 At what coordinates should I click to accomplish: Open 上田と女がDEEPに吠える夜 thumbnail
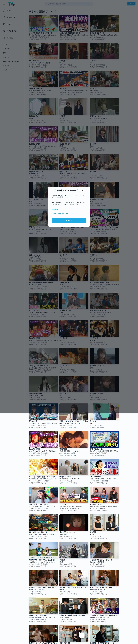click(x=74, y=23)
